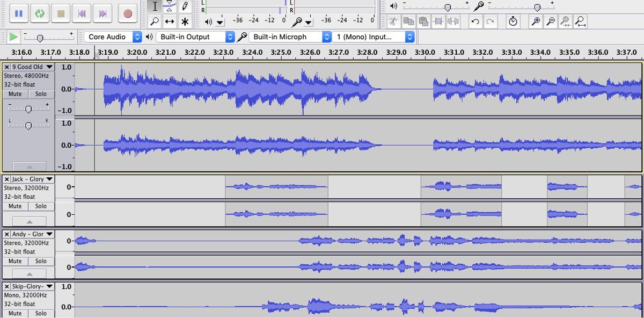Select the I-beam Selection tool
This screenshot has width=644, height=318.
click(155, 6)
